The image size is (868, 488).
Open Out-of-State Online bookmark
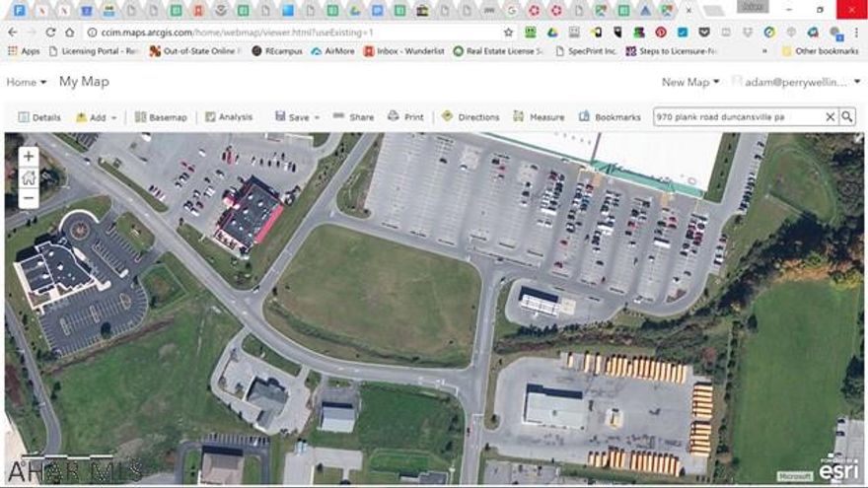(x=195, y=51)
